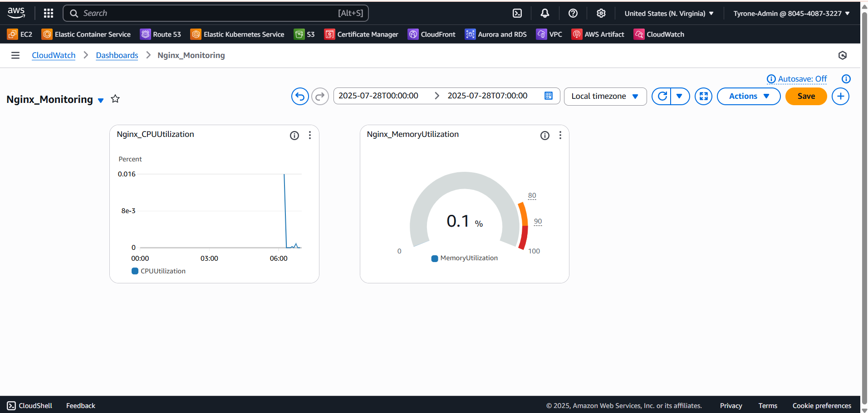Mark Nginx_Monitoring dashboard as favorite
This screenshot has width=868, height=413.
point(115,99)
